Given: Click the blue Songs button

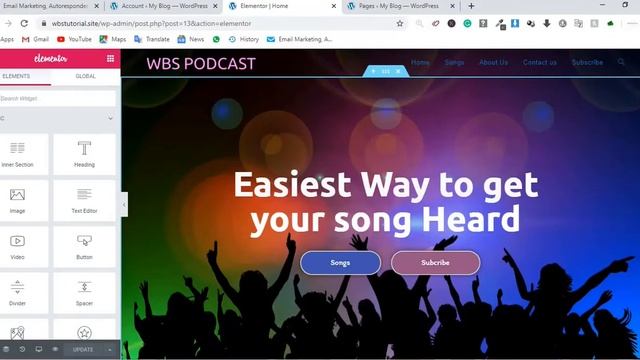Looking at the screenshot, I should [x=340, y=263].
